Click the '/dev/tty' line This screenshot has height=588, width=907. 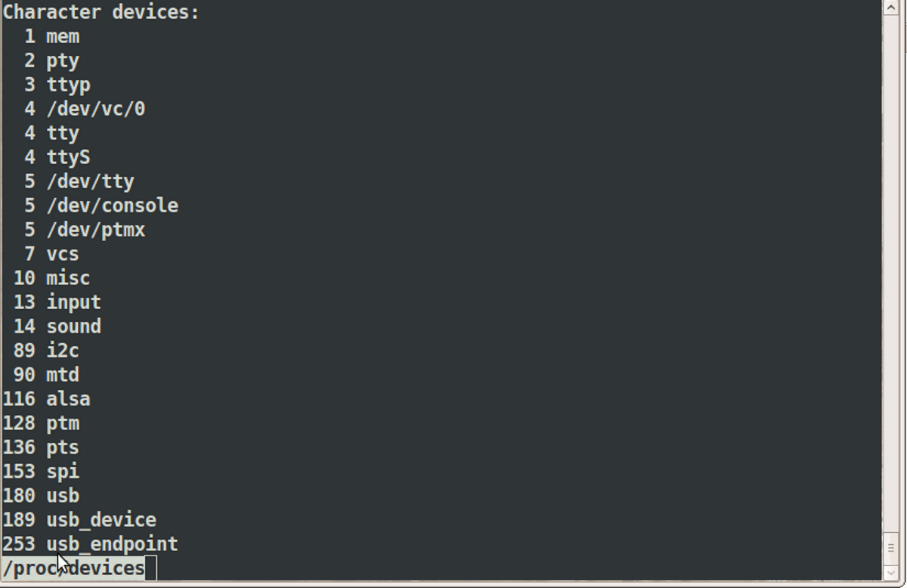point(90,181)
